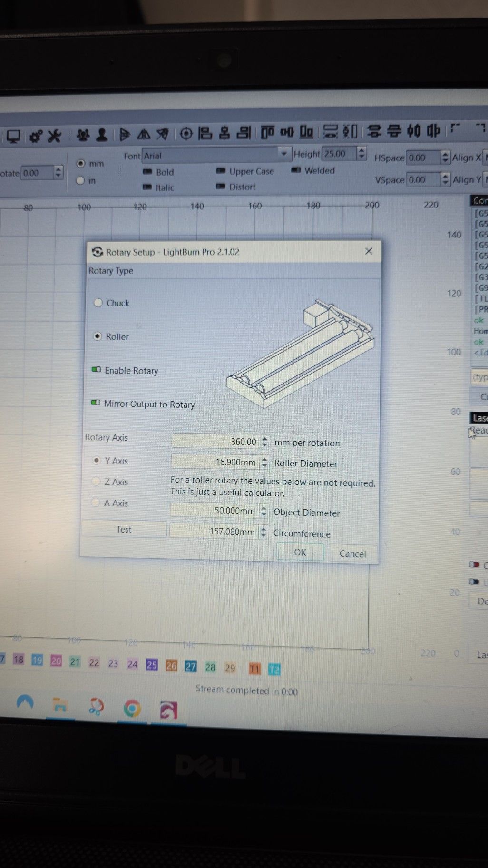Select color swatch 27 in palette
Image resolution: width=488 pixels, height=868 pixels.
pyautogui.click(x=191, y=667)
